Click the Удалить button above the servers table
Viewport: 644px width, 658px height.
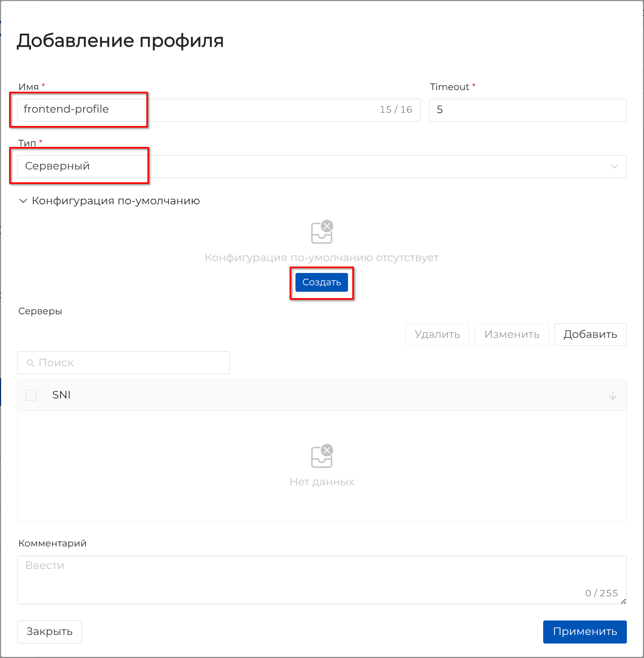(437, 335)
